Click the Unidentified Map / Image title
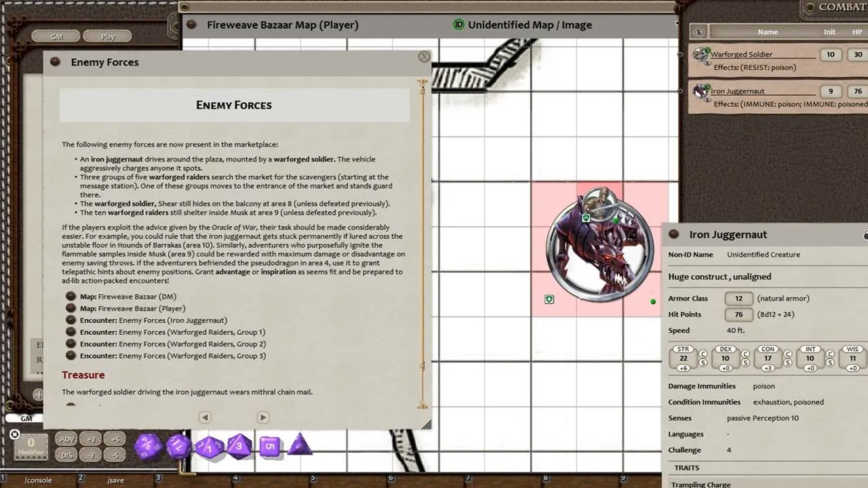The height and width of the screenshot is (488, 868). point(530,24)
